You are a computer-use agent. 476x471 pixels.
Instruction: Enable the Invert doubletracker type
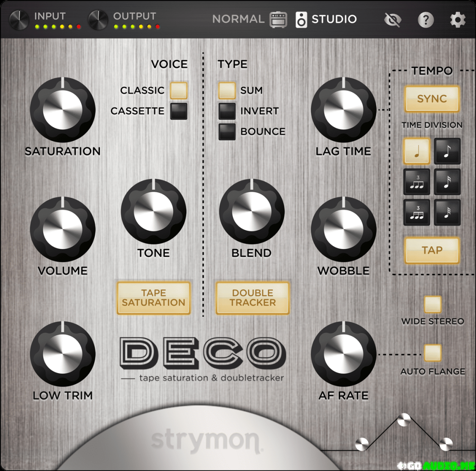(x=226, y=111)
